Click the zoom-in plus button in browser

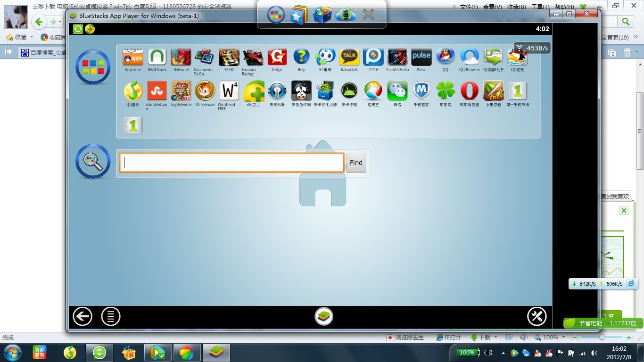pyautogui.click(x=628, y=337)
